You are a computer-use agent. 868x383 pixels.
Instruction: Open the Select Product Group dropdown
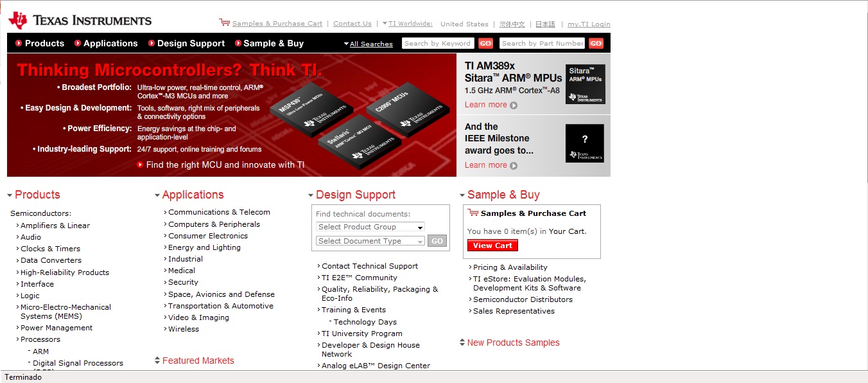370,227
